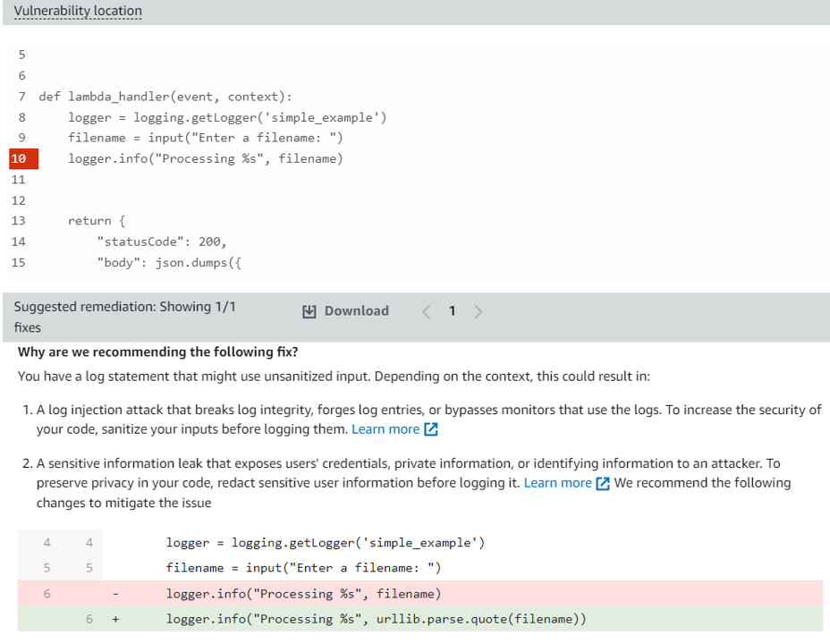The width and height of the screenshot is (830, 644).
Task: Open Learn more link for log injection
Action: coord(394,429)
